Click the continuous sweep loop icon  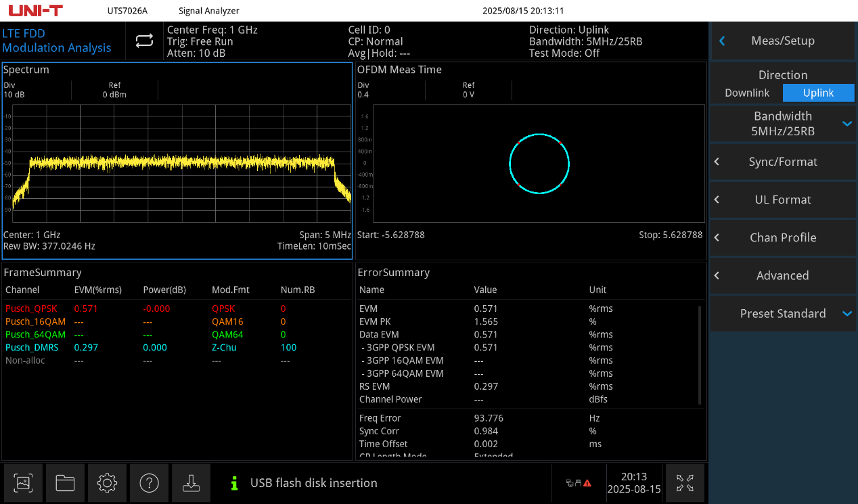tap(143, 41)
